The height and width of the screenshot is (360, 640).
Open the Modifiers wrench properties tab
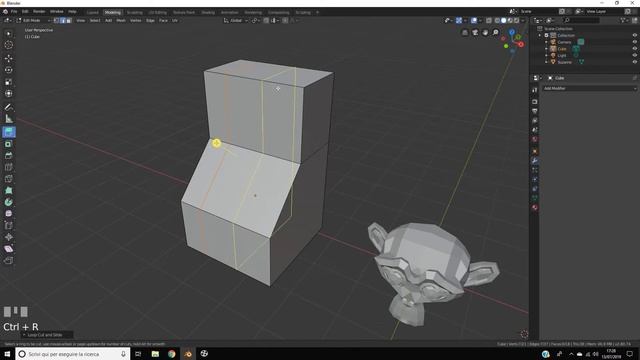[x=535, y=161]
